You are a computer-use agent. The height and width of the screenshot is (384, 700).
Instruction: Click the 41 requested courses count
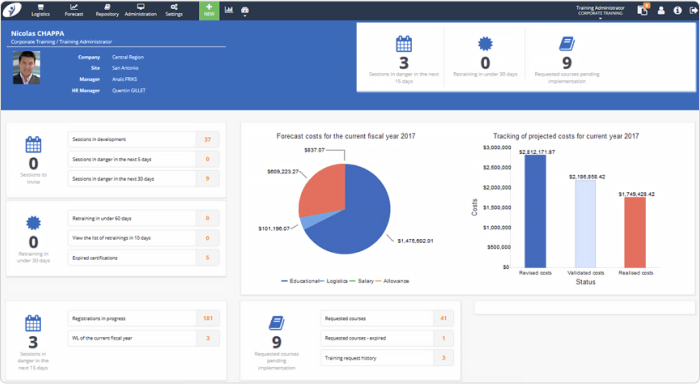pyautogui.click(x=443, y=318)
